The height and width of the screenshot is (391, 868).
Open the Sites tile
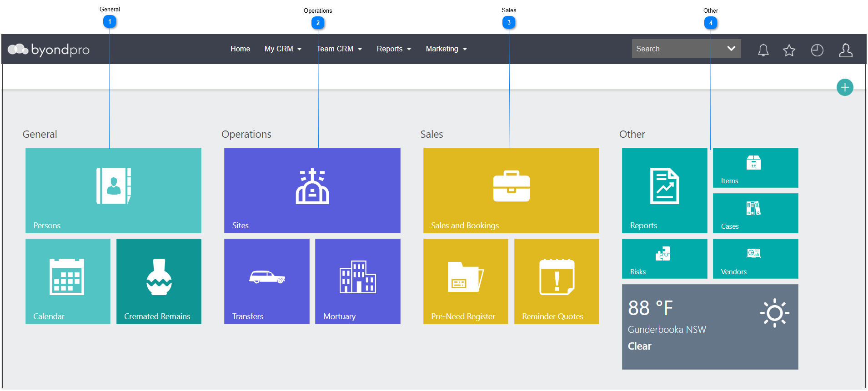coord(312,190)
